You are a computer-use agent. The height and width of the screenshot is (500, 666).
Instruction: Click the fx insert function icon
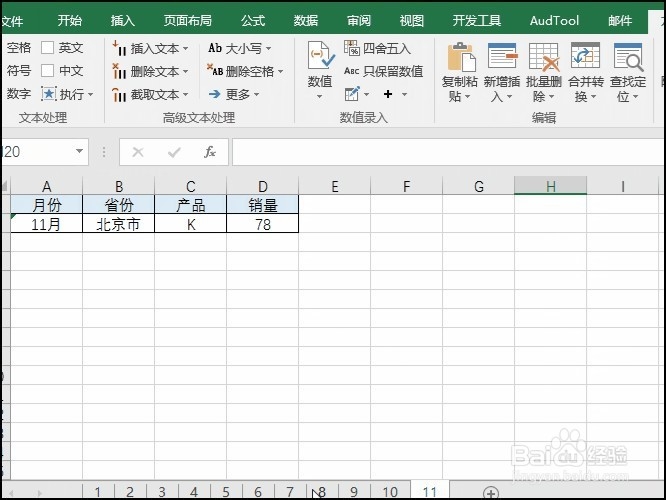pos(210,152)
